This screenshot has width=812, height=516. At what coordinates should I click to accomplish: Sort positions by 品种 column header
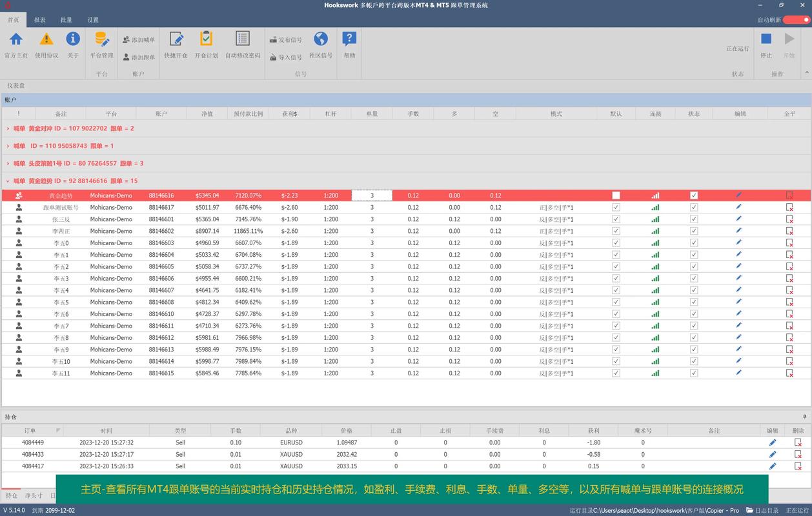(x=292, y=430)
